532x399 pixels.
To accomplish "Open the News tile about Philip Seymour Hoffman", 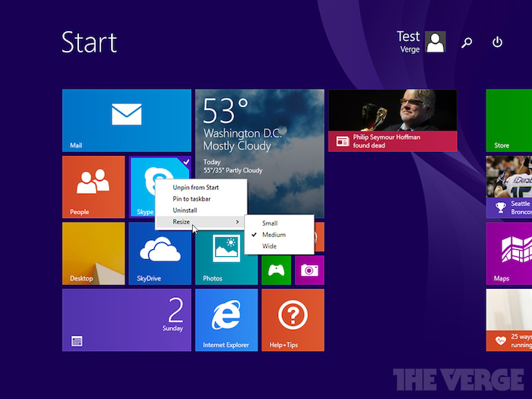I will click(x=393, y=120).
